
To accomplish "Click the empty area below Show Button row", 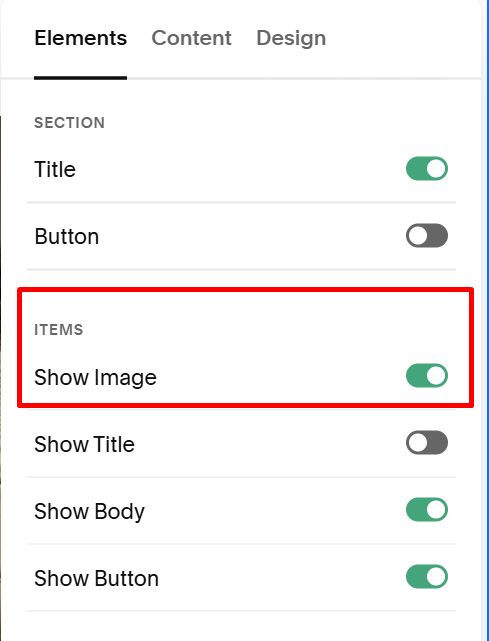I will (241, 626).
